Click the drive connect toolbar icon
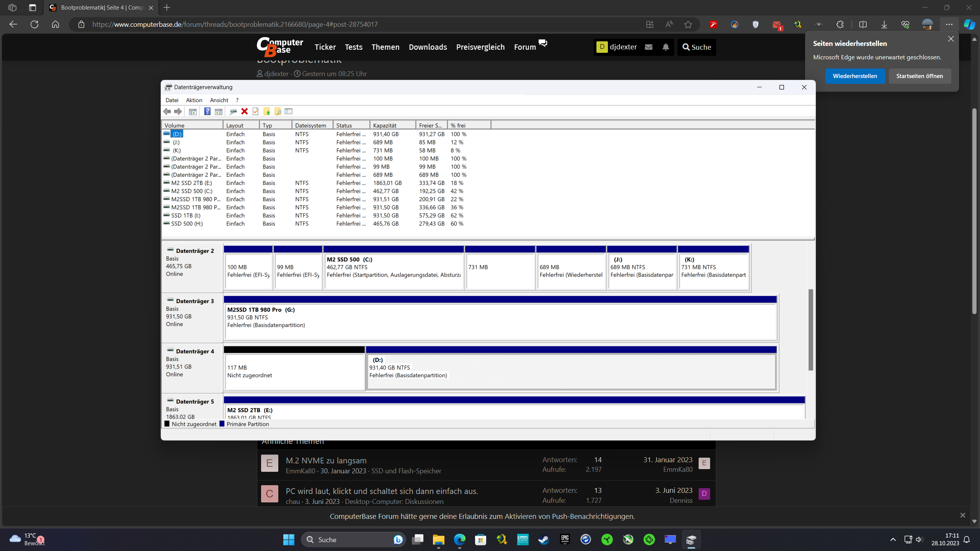The width and height of the screenshot is (980, 551). point(233,111)
